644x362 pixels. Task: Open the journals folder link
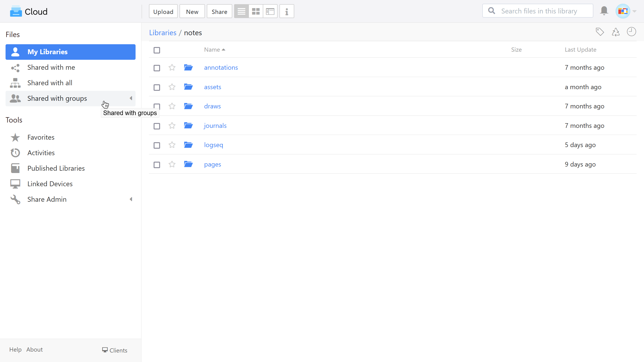point(215,126)
